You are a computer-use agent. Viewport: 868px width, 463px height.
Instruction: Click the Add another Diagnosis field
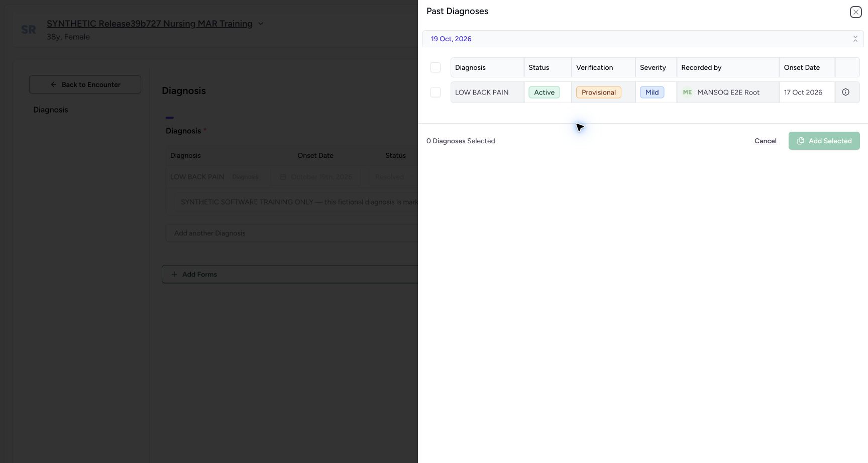(x=292, y=233)
